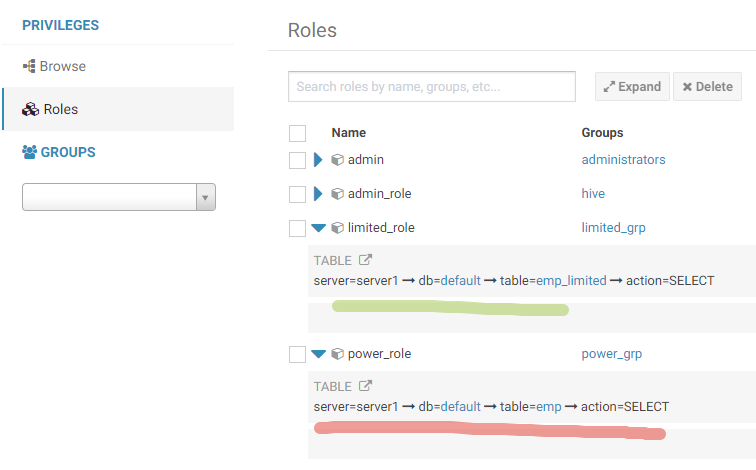Select the Roles sidebar item
The image size is (756, 470).
[60, 110]
